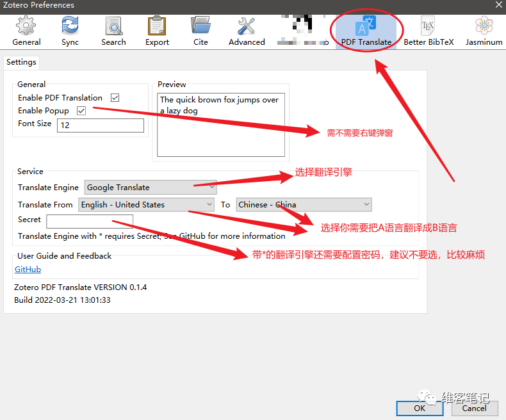Open the GitHub link
Screen dimensions: 506x420
click(28, 270)
